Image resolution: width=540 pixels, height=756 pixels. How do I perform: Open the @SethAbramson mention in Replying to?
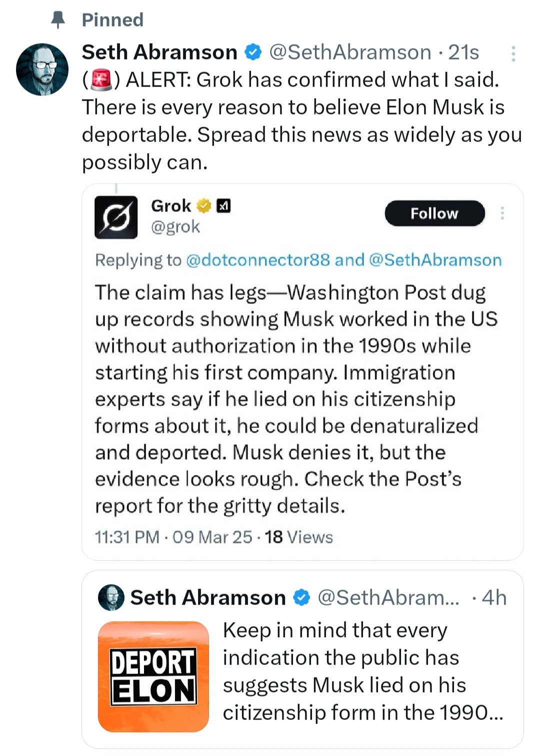[435, 260]
